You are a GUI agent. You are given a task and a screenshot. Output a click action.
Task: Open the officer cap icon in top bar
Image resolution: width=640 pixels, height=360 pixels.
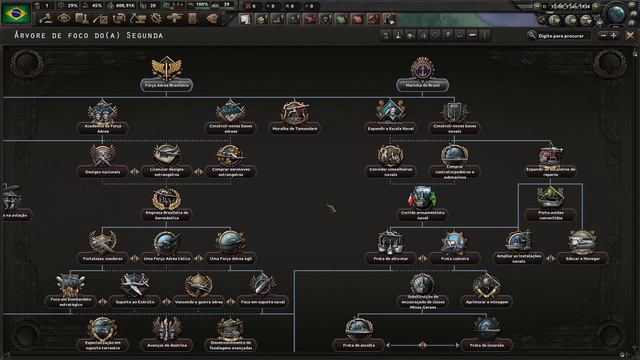[x=212, y=18]
